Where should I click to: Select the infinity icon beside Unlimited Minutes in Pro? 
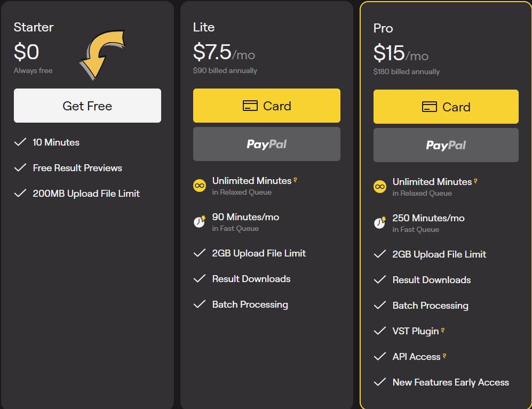click(379, 186)
